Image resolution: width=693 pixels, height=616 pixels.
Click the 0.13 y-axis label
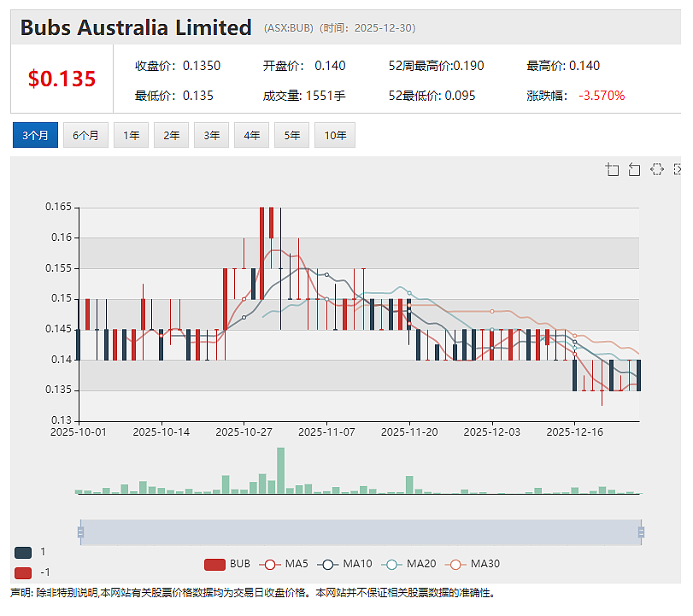62,420
